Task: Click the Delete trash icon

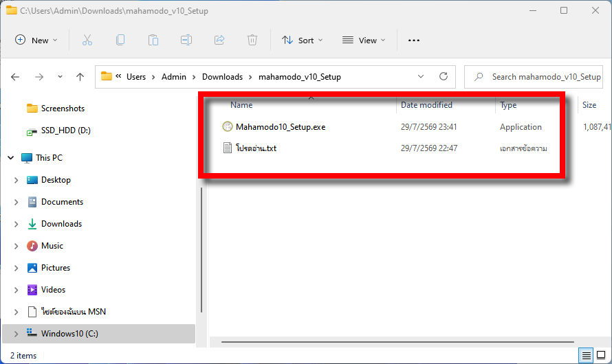Action: pyautogui.click(x=252, y=40)
